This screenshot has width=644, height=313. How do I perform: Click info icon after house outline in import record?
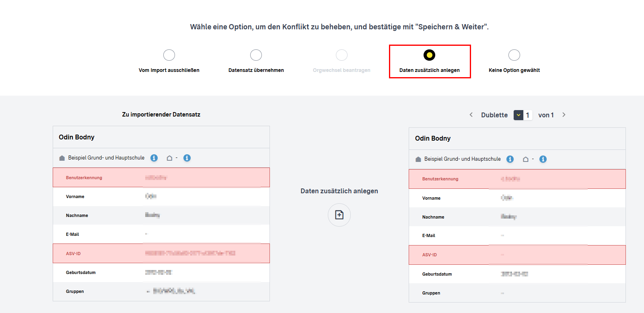pyautogui.click(x=187, y=158)
